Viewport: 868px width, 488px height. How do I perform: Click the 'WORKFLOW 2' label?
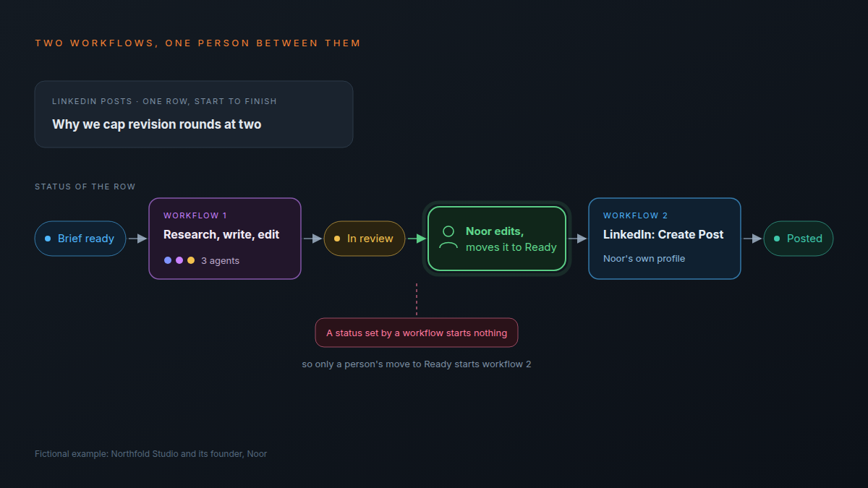(636, 215)
